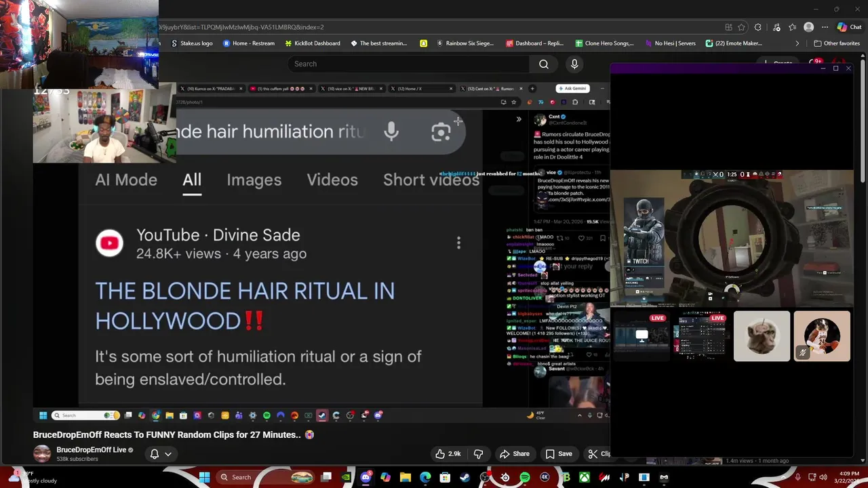868x488 pixels.
Task: Activate YouTube voice search microphone
Action: pos(574,64)
